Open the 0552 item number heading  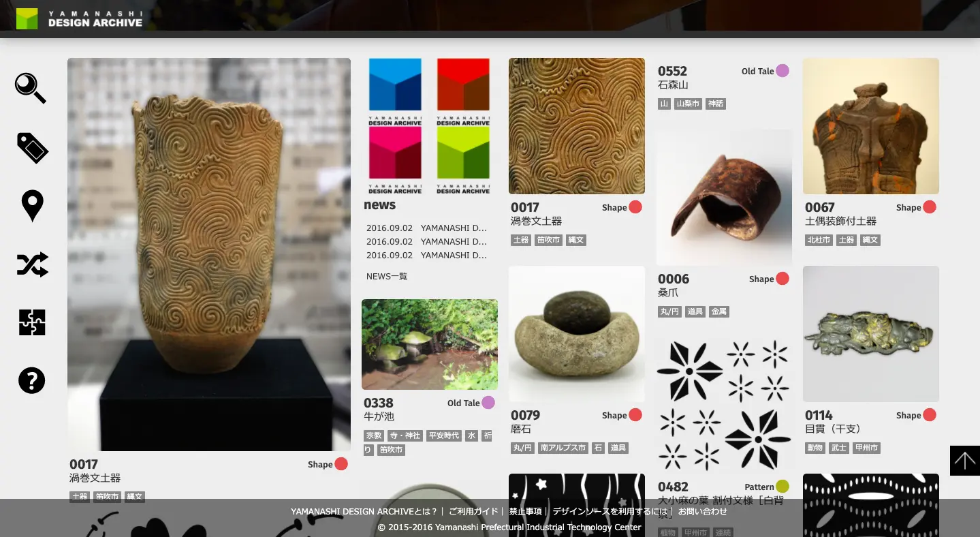(x=673, y=71)
